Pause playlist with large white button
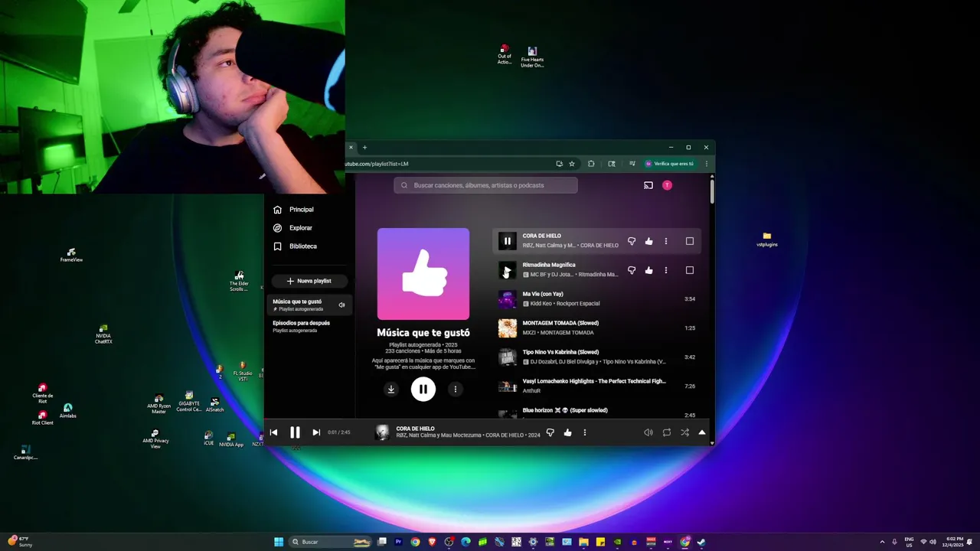This screenshot has height=551, width=980. (423, 389)
